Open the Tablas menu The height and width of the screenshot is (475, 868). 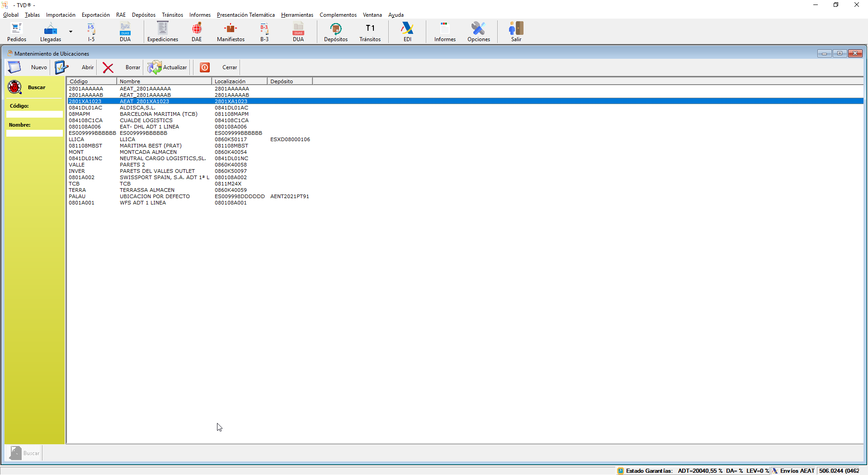point(32,15)
